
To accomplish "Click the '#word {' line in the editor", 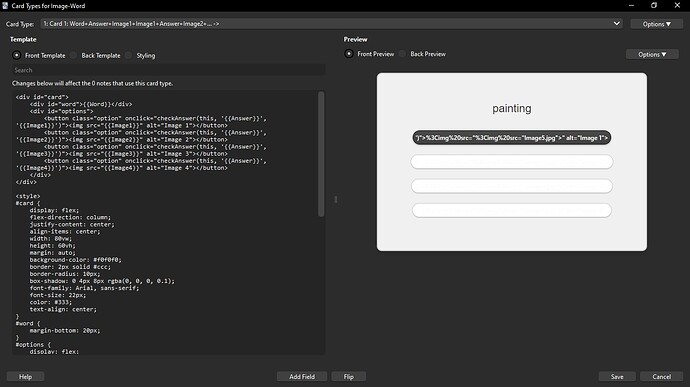I will pos(28,323).
